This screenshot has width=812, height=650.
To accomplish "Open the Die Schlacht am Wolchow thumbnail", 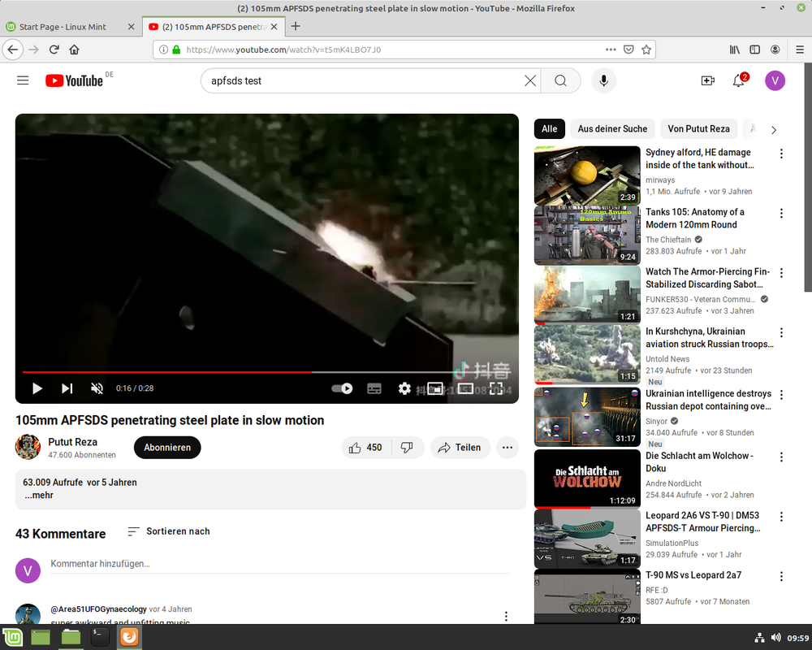I will pos(587,479).
